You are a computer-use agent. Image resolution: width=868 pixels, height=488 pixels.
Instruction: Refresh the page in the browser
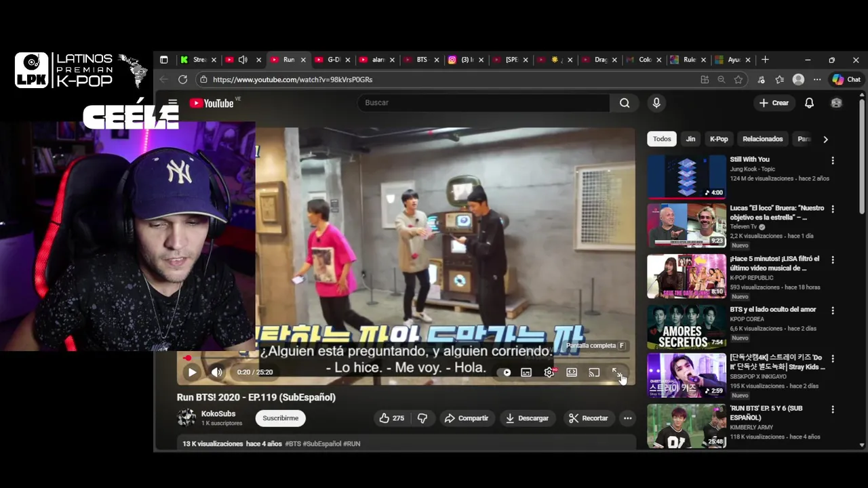182,79
